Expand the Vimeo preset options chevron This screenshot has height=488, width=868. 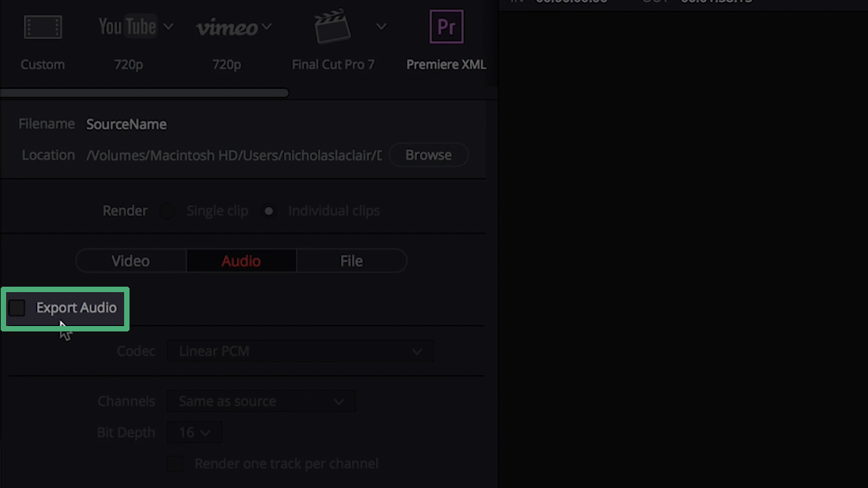(x=267, y=27)
